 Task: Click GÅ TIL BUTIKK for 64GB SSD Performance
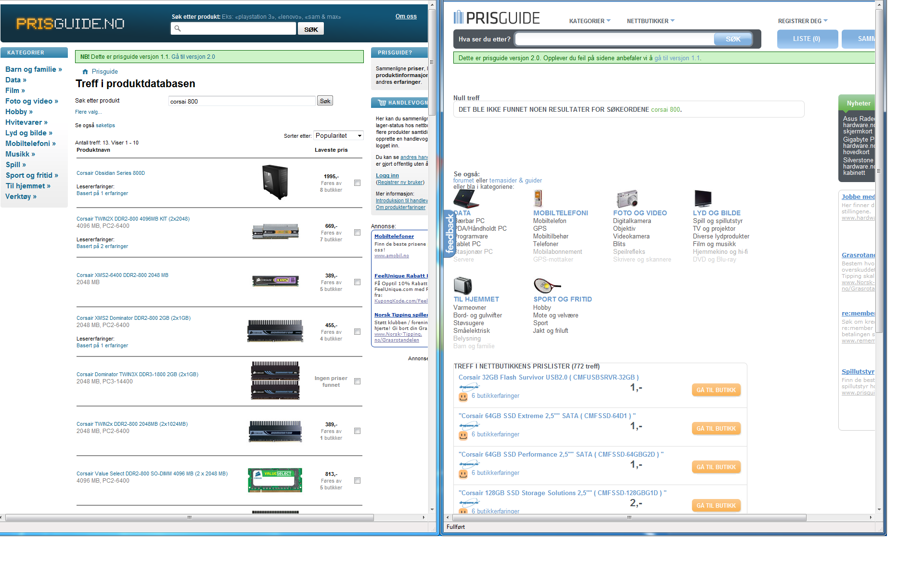716,467
